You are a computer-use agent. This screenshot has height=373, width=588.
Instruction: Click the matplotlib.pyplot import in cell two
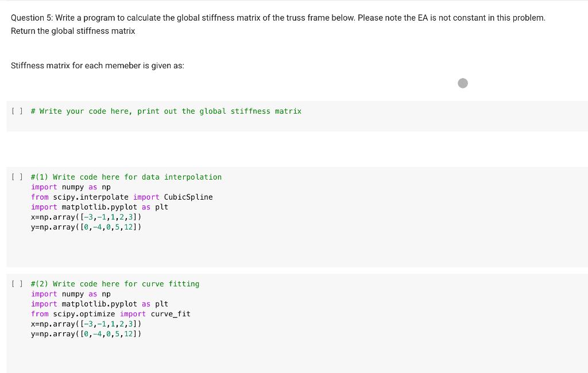tap(99, 304)
